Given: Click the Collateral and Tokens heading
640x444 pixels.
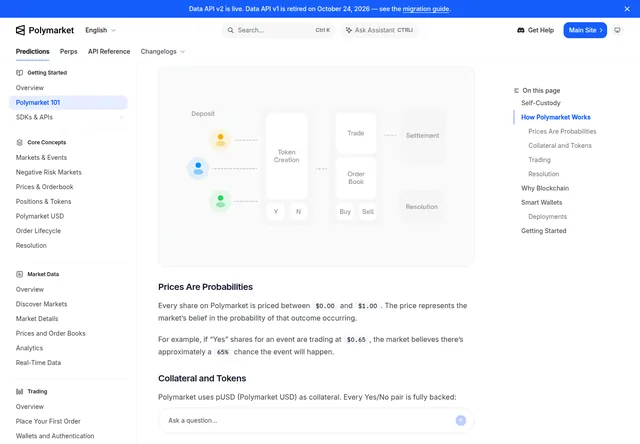Looking at the screenshot, I should pos(202,378).
